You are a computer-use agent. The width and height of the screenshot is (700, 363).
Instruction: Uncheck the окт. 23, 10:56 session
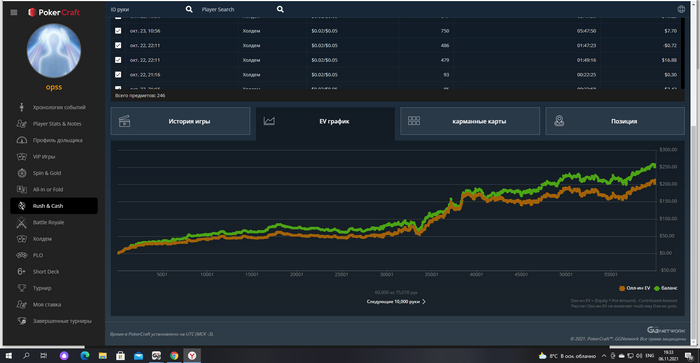coord(118,31)
